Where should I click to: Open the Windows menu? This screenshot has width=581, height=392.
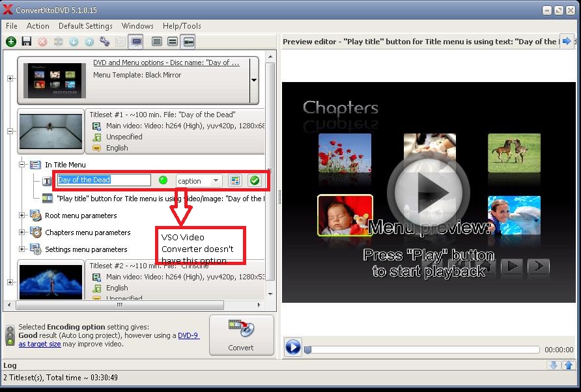[137, 26]
